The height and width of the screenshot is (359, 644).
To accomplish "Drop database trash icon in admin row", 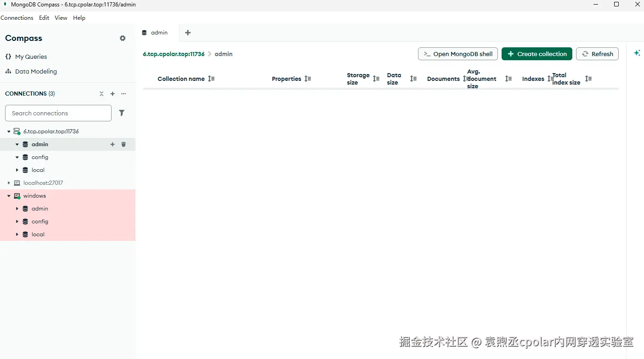I will click(x=124, y=144).
